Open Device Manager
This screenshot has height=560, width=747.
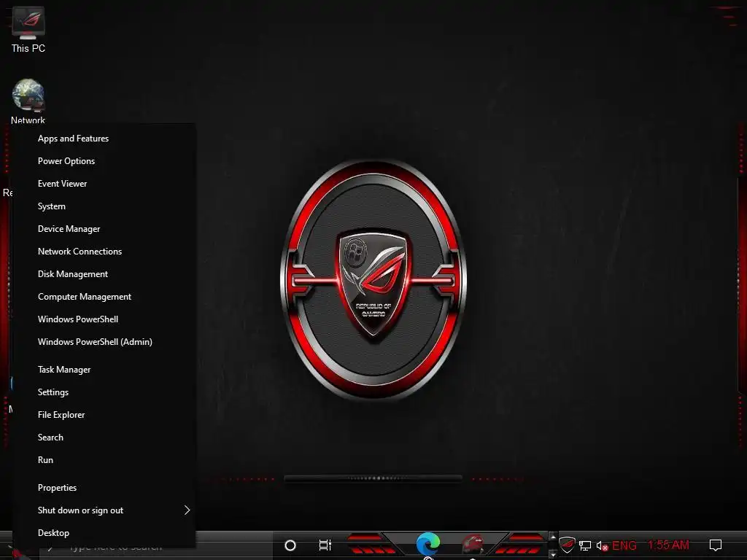tap(104, 229)
